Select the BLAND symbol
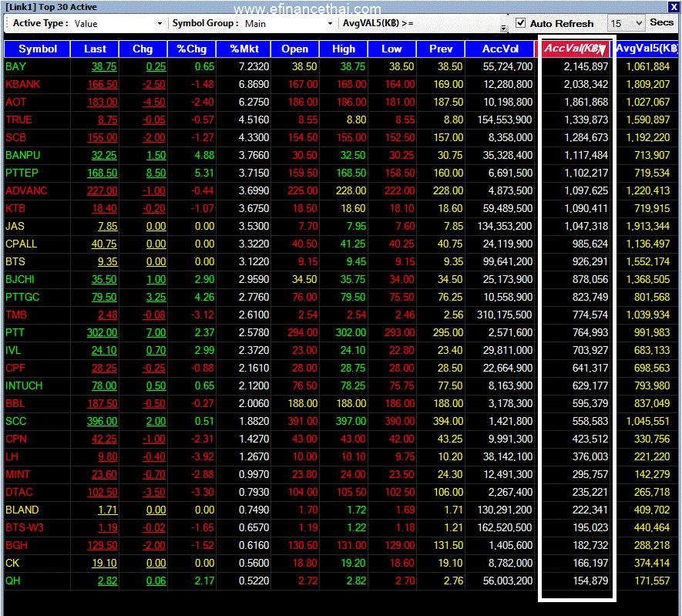Screen dimensions: 682x616 [x=22, y=510]
